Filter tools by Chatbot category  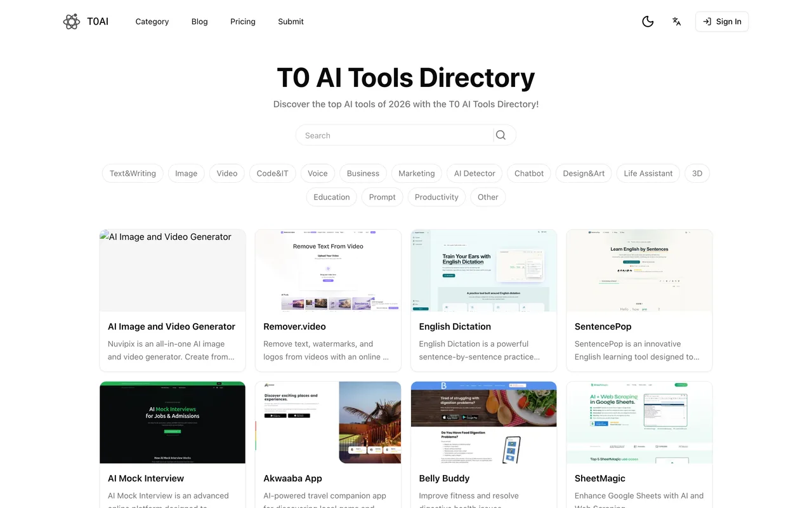click(x=529, y=173)
